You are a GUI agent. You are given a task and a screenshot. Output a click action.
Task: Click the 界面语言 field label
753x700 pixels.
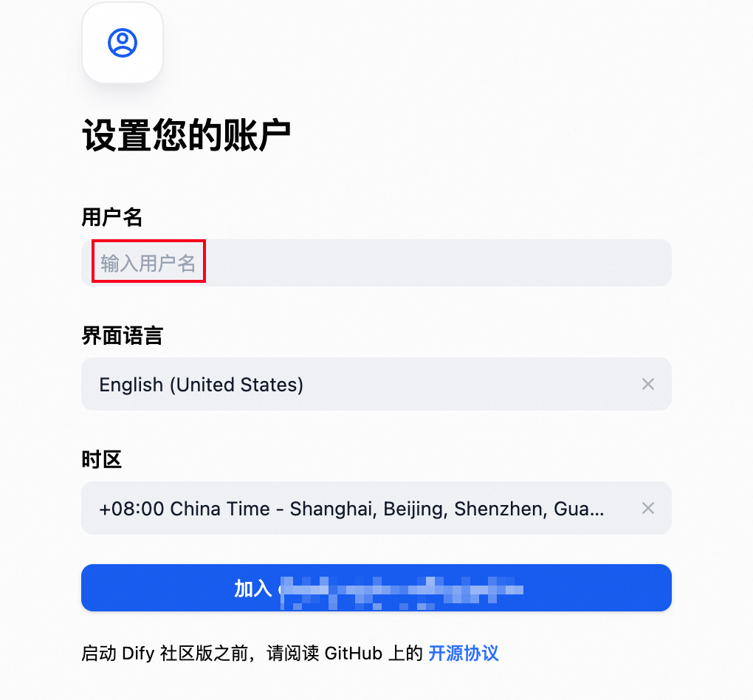(123, 335)
